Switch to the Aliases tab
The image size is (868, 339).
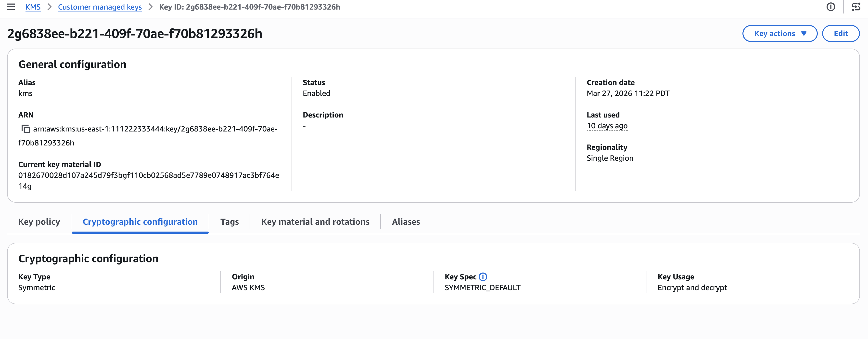tap(406, 222)
